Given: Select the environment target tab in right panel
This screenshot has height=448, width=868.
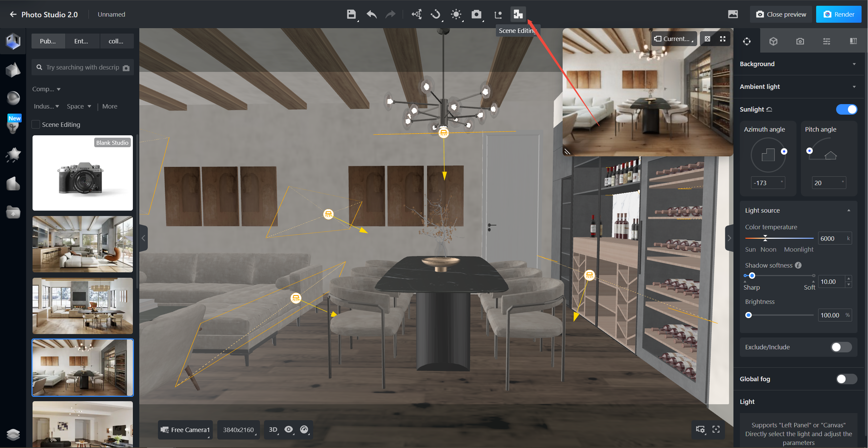Looking at the screenshot, I should tap(747, 41).
